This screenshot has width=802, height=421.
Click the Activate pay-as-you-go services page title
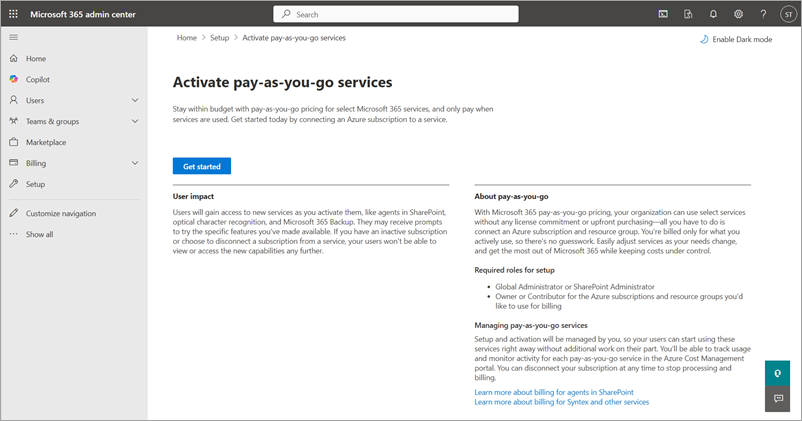(x=282, y=82)
